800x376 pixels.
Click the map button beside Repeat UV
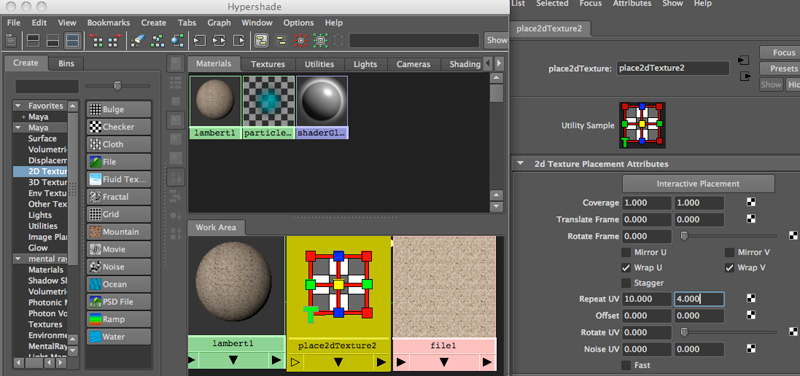click(x=751, y=298)
